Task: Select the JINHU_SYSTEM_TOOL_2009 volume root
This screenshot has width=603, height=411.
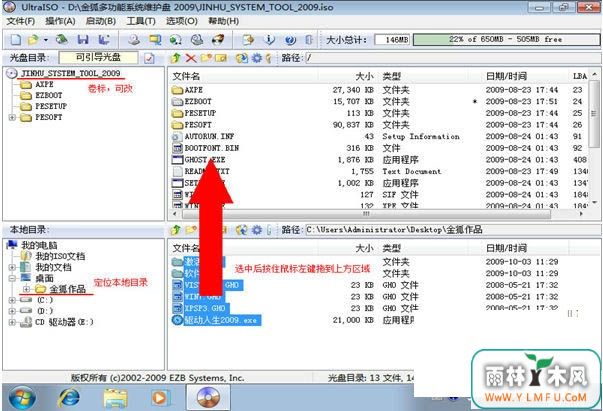Action: 71,73
